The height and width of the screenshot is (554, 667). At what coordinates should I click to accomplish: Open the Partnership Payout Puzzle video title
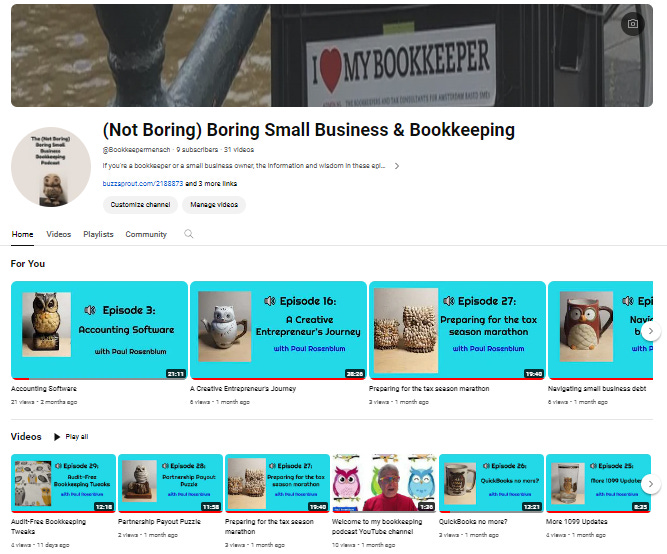tap(159, 522)
